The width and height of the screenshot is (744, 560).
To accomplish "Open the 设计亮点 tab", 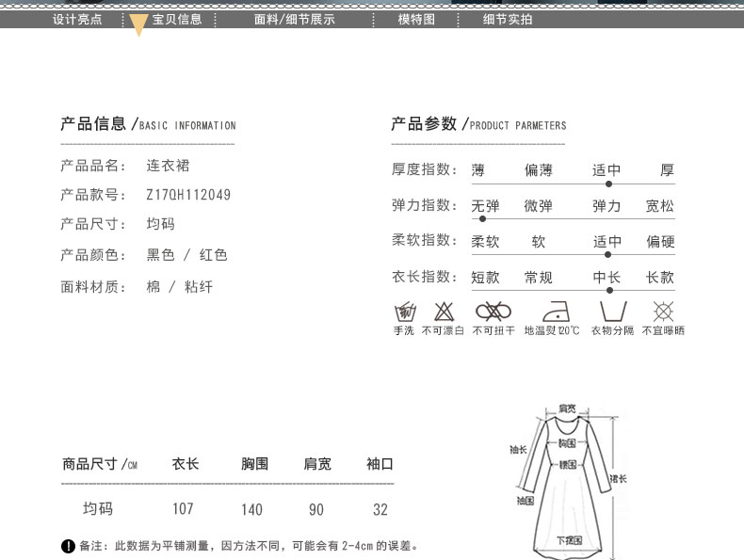I will (x=77, y=19).
